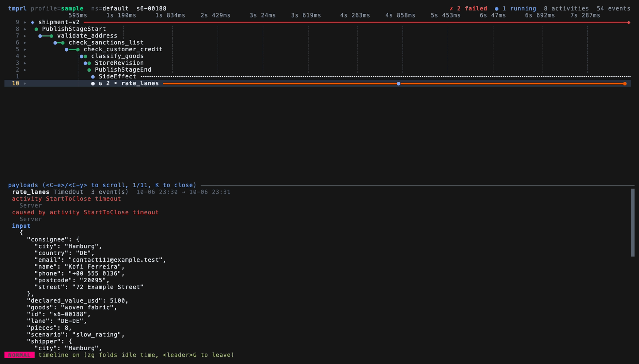Expand the classify_goods row arrow
The width and height of the screenshot is (639, 364).
pyautogui.click(x=25, y=56)
